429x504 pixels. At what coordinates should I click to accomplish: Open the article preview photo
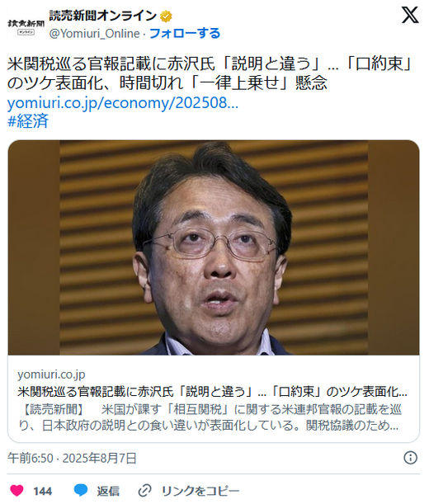coord(214,247)
